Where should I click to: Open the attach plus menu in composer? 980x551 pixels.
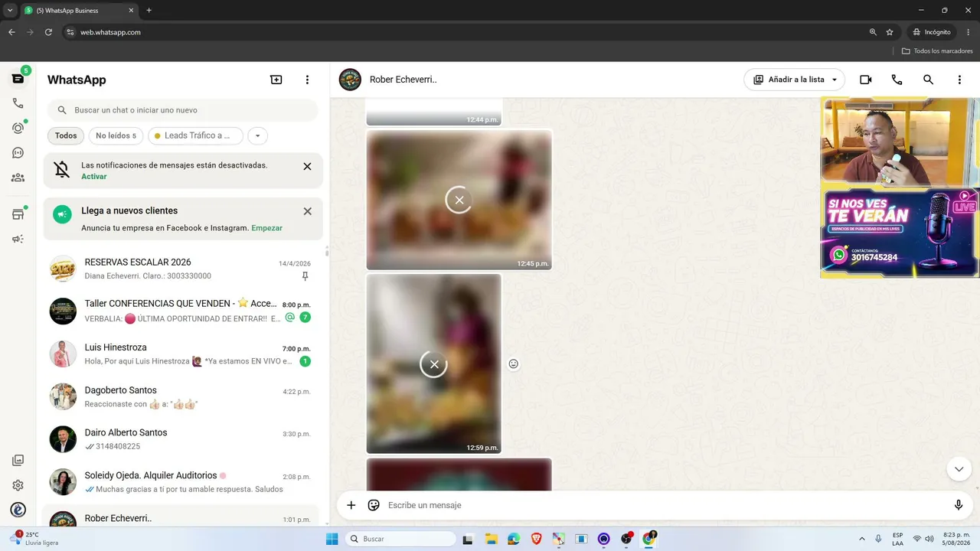351,505
